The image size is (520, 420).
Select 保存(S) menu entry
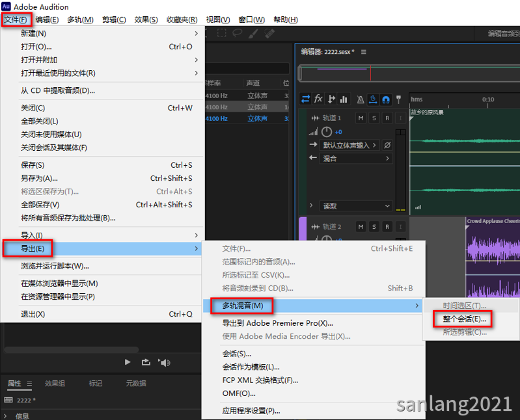coord(102,165)
